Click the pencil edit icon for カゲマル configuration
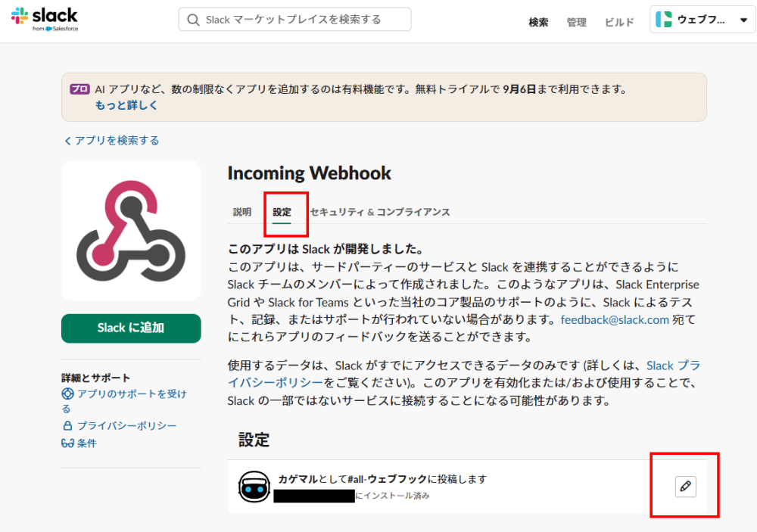This screenshot has height=532, width=757. (x=686, y=486)
